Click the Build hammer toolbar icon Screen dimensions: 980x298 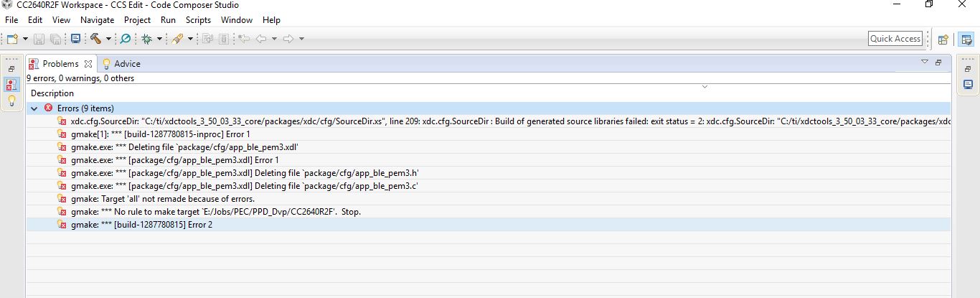click(95, 39)
